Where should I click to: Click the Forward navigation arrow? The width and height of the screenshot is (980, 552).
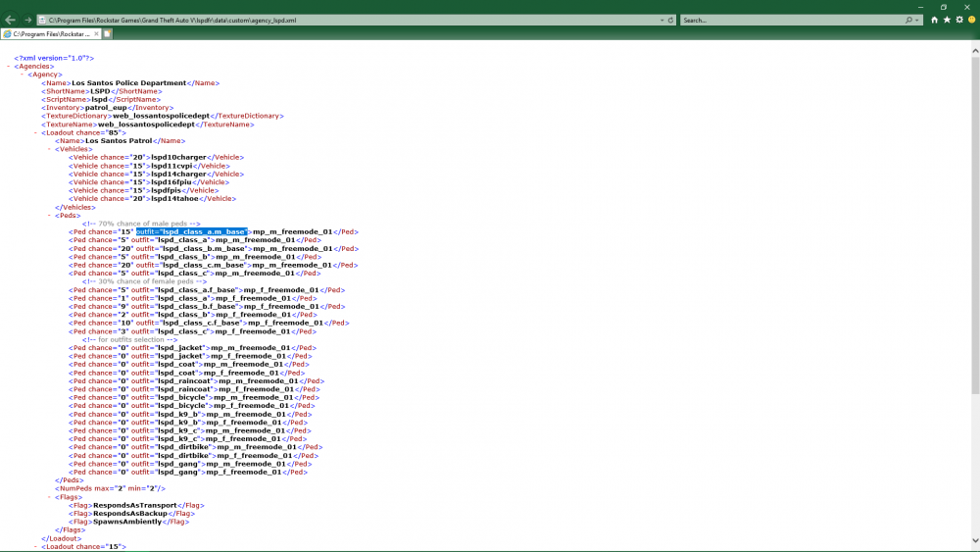click(x=27, y=20)
